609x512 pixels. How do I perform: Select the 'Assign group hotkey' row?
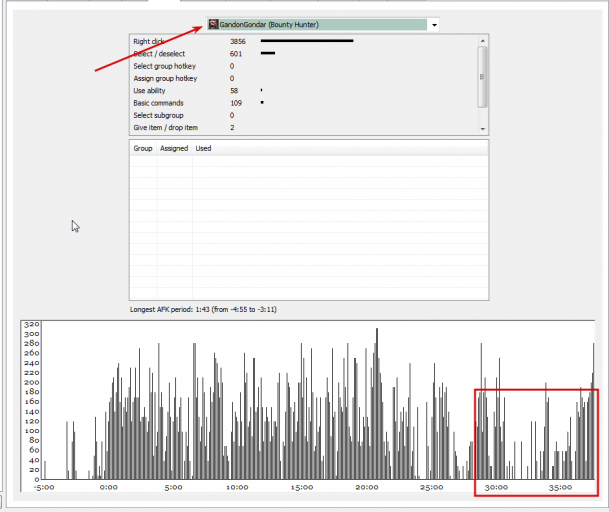tap(303, 78)
